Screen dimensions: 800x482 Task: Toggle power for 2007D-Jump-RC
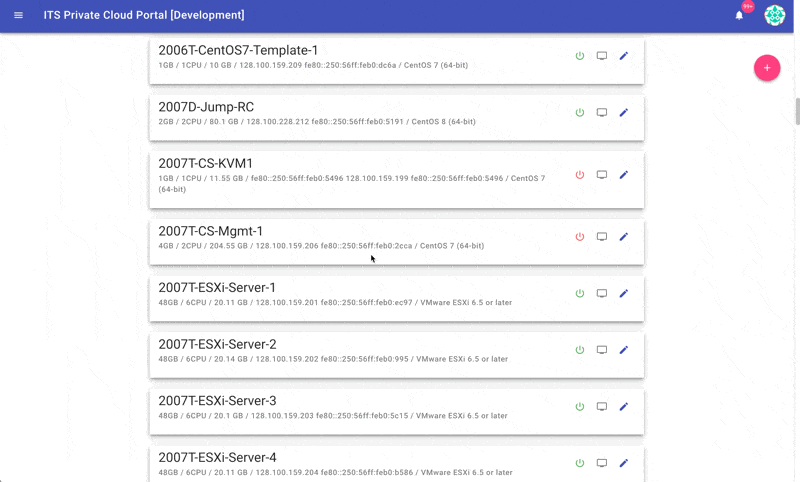point(580,112)
